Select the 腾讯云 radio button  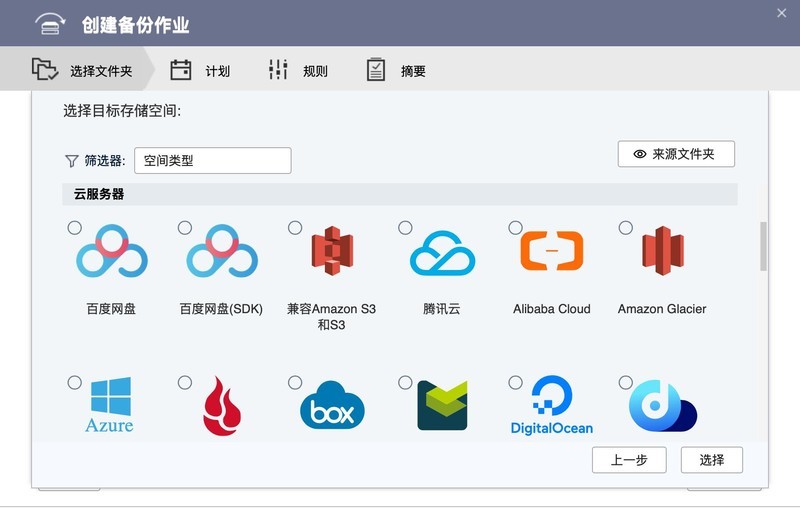405,227
